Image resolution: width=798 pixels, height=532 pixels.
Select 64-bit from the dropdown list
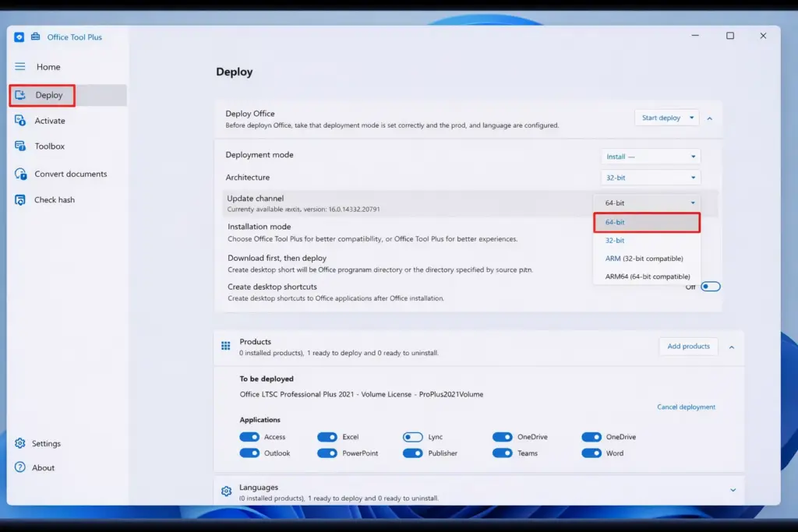[x=646, y=223]
